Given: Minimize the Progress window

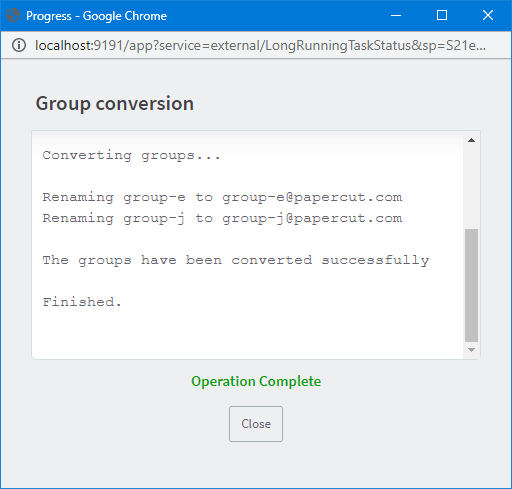Looking at the screenshot, I should tap(396, 15).
